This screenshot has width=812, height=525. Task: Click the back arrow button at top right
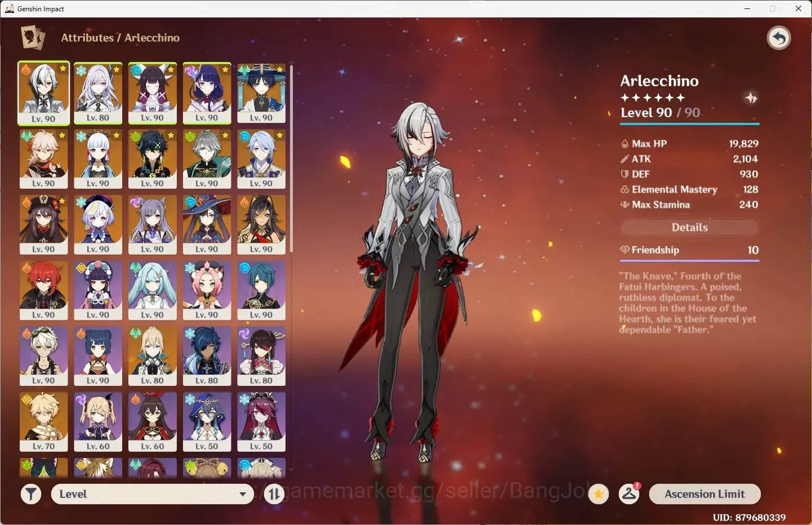779,38
